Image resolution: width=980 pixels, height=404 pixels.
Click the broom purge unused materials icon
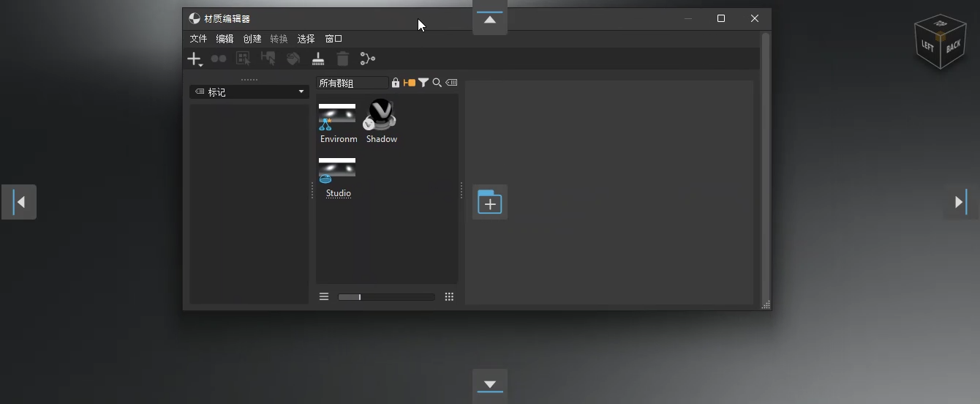click(x=318, y=59)
